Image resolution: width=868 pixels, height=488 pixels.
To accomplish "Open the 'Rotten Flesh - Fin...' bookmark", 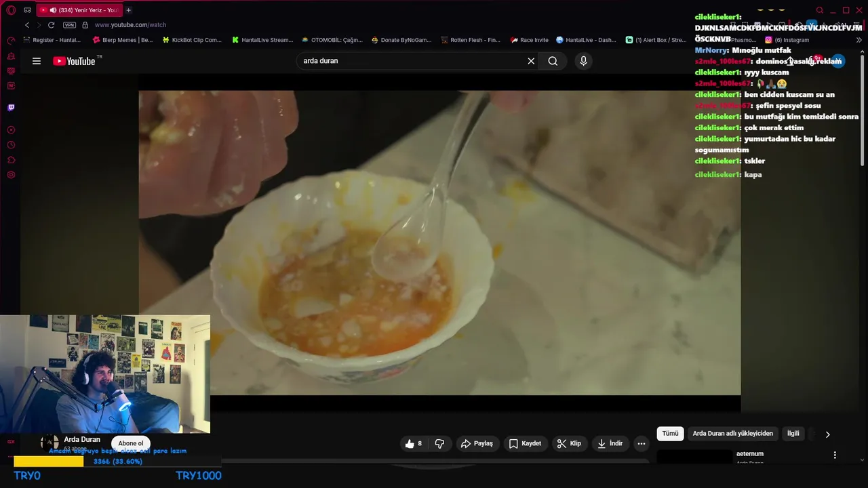I will (471, 40).
